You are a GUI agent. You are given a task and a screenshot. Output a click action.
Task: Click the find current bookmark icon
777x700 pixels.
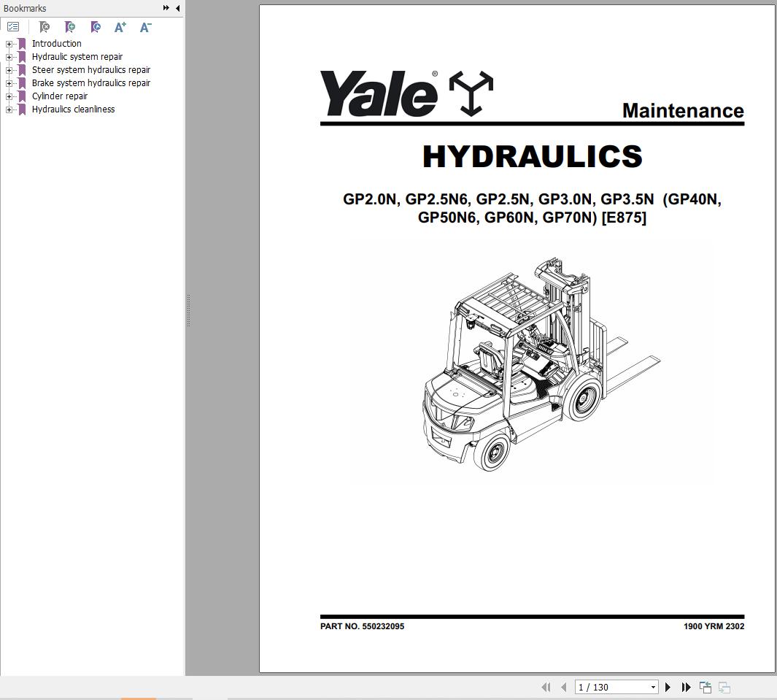point(96,27)
